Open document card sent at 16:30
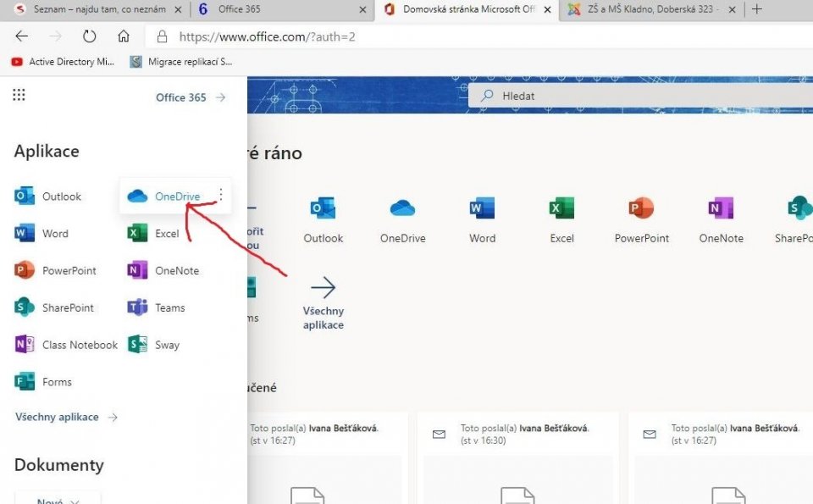 coord(518,458)
